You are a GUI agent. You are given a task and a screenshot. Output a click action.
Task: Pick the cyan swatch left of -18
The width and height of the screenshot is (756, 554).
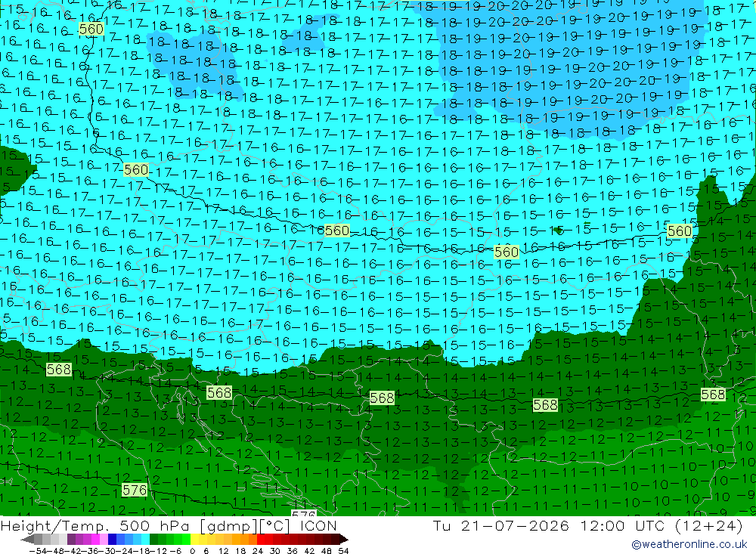click(x=146, y=539)
